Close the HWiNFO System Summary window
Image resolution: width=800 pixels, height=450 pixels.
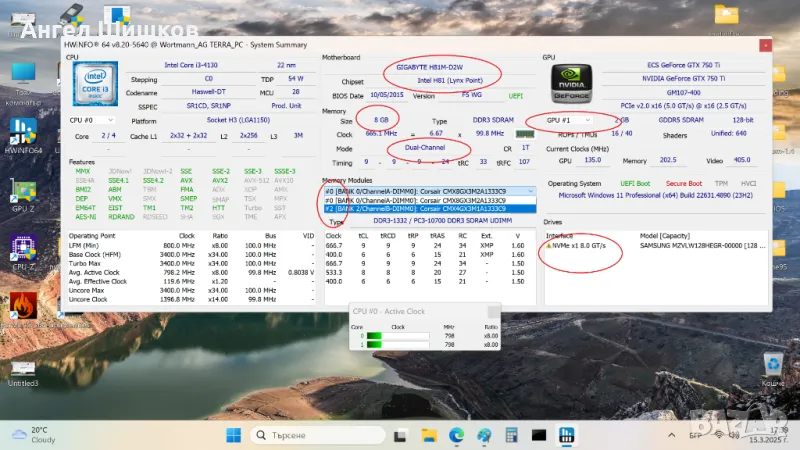pyautogui.click(x=765, y=44)
